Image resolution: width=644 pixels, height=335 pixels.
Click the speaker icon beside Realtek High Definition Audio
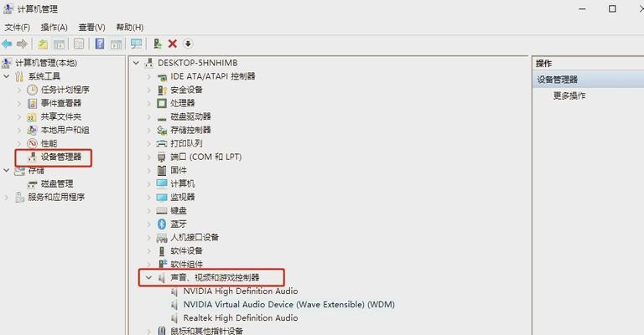[x=174, y=317]
